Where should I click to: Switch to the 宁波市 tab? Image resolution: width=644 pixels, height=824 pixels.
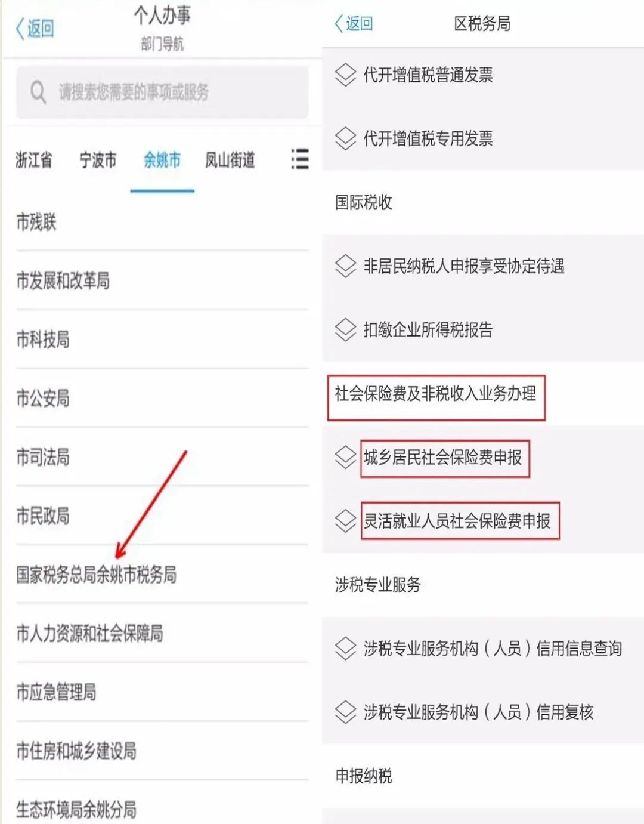[98, 160]
